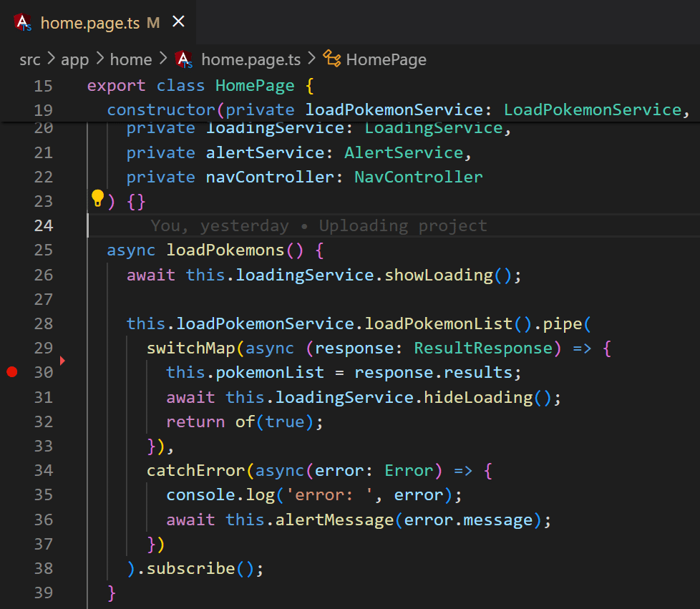This screenshot has width=700, height=609.
Task: Click the home.page.ts breadcrumb item
Action: (x=251, y=59)
